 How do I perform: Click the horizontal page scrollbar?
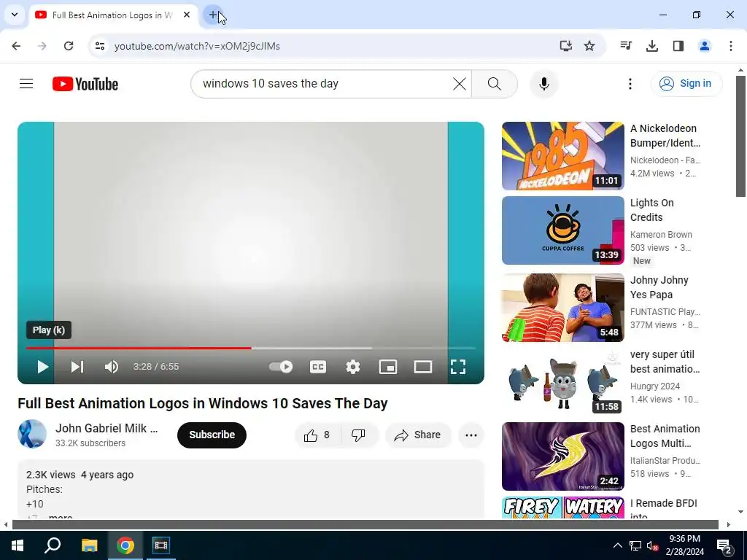(365, 525)
